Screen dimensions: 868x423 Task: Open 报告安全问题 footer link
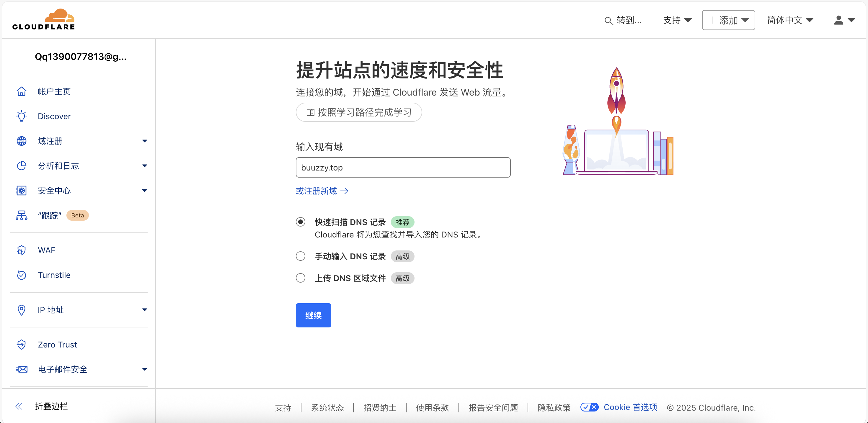[493, 407]
